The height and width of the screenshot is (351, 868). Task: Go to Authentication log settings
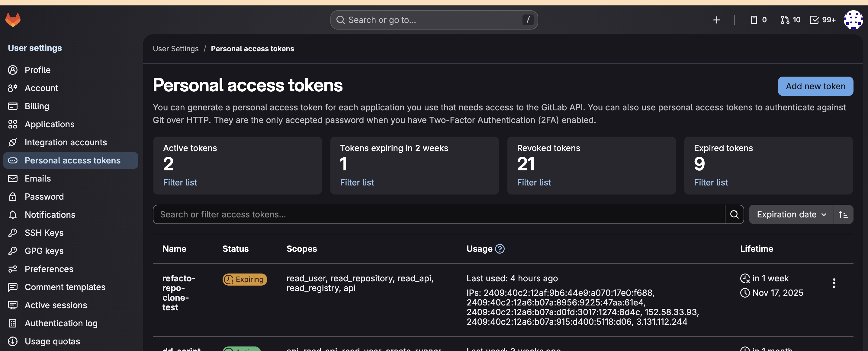pyautogui.click(x=61, y=323)
